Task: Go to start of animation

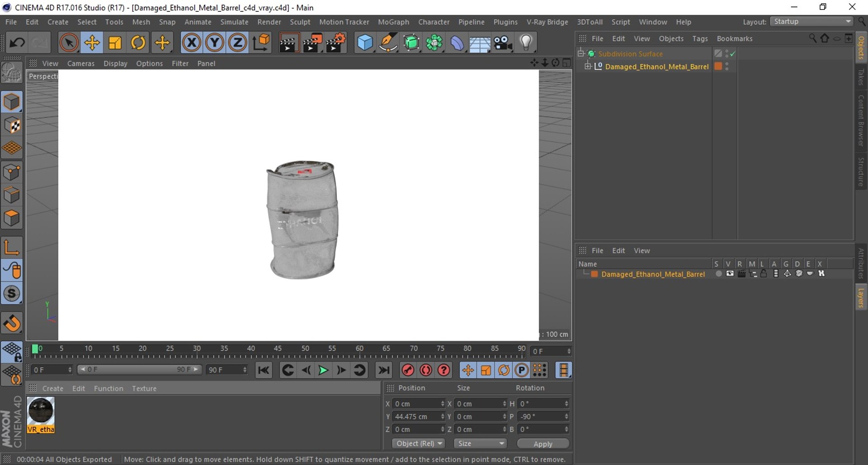Action: (x=264, y=370)
